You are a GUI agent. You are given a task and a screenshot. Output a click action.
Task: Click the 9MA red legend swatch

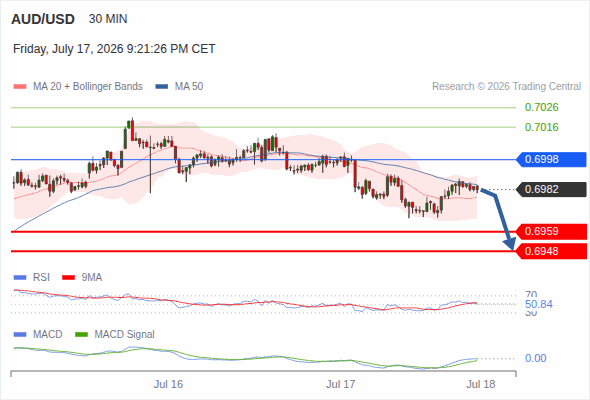[x=68, y=278]
